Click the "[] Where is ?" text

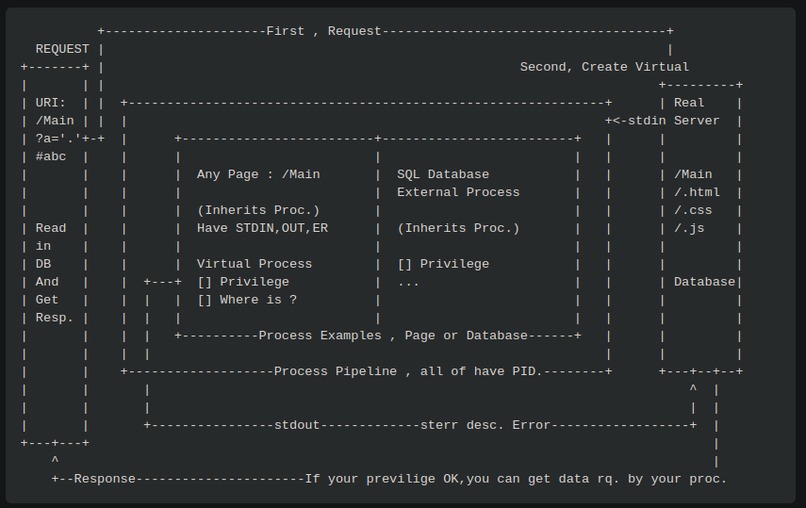[x=247, y=300]
